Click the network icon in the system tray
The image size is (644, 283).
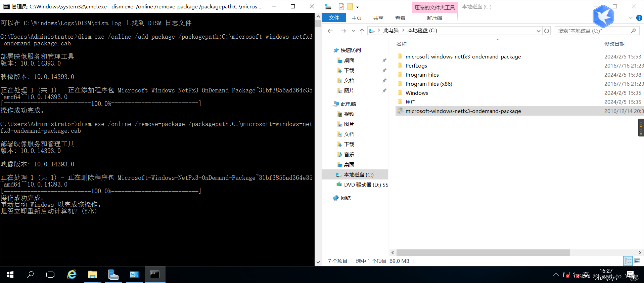566,275
